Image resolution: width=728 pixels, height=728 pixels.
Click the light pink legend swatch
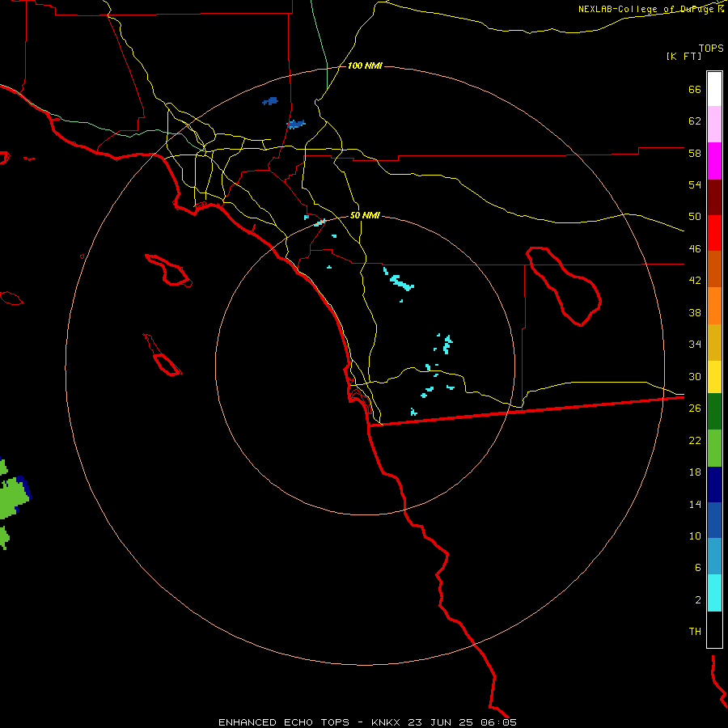(x=714, y=124)
